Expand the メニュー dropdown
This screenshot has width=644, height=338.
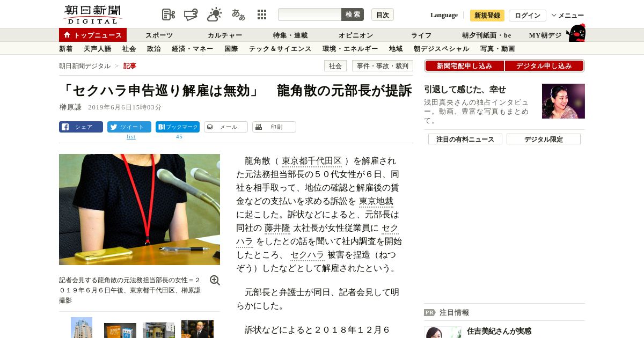tap(568, 16)
